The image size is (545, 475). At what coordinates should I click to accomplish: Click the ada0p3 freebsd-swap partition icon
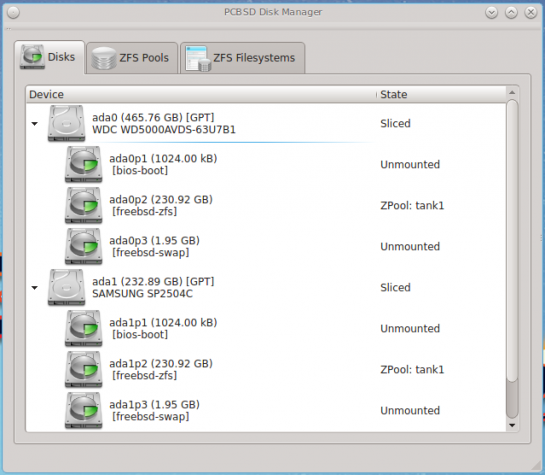coord(83,246)
